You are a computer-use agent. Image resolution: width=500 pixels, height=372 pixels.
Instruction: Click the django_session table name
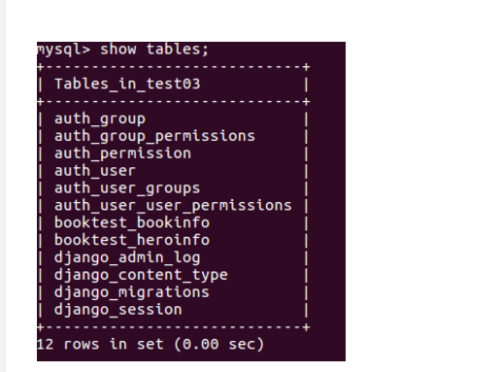tap(118, 310)
